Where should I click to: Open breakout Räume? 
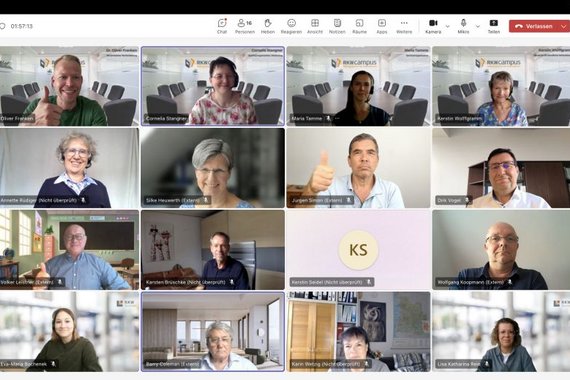(359, 26)
